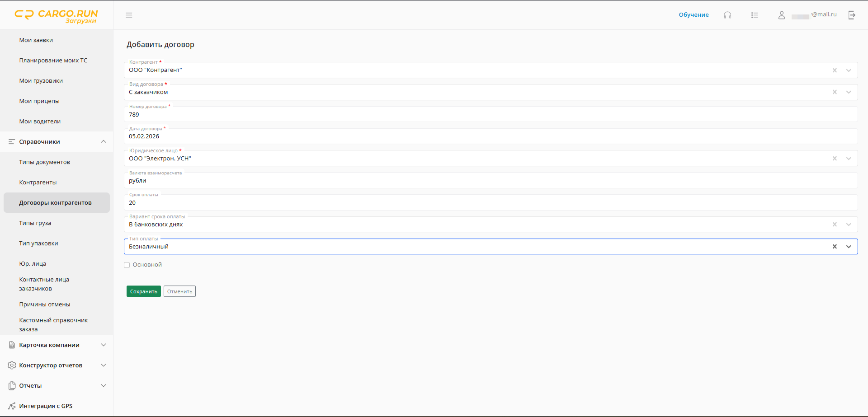Open the Обучение link

tap(693, 15)
